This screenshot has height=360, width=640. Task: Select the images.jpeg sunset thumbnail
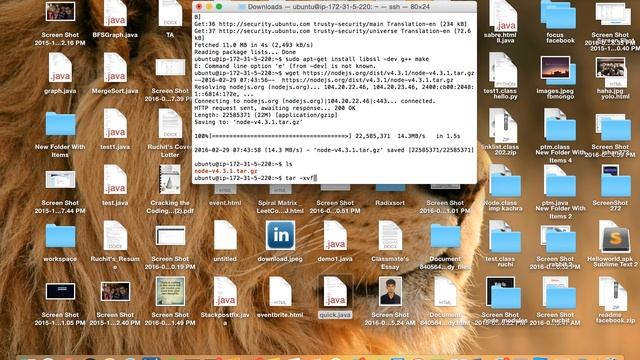(555, 68)
